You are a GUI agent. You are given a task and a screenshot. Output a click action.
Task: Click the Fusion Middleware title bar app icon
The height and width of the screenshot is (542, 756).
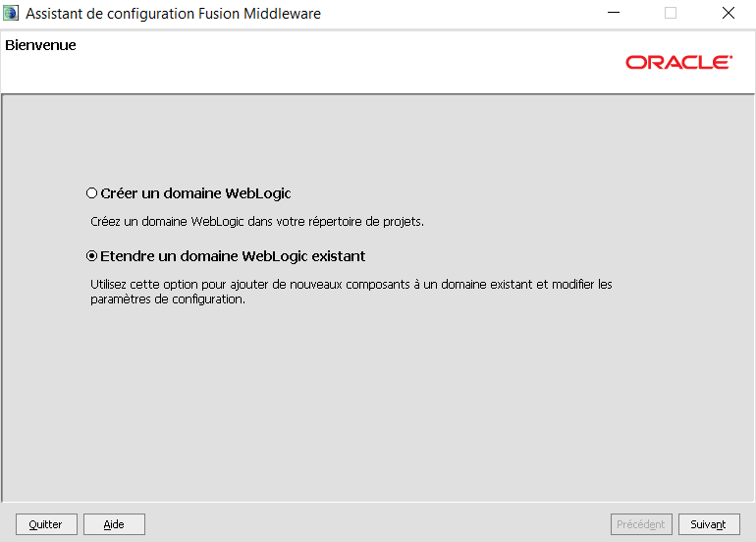click(x=11, y=14)
